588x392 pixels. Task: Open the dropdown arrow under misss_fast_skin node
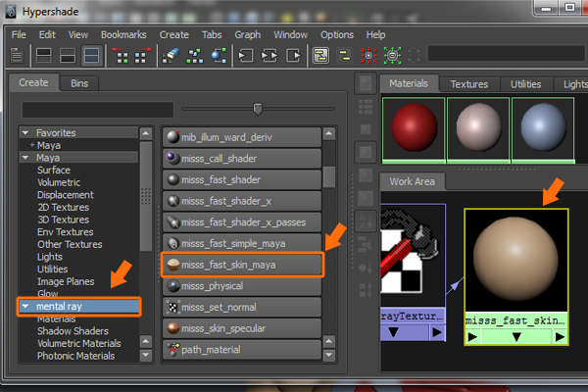(514, 336)
